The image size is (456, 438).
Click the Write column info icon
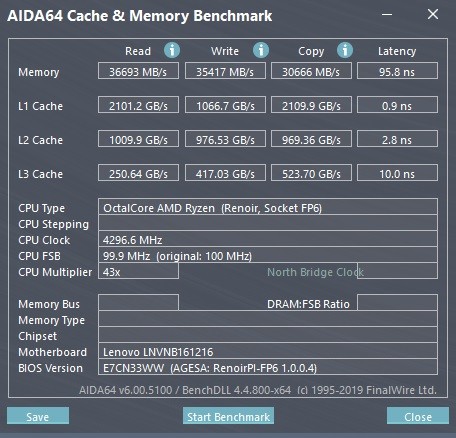(261, 51)
